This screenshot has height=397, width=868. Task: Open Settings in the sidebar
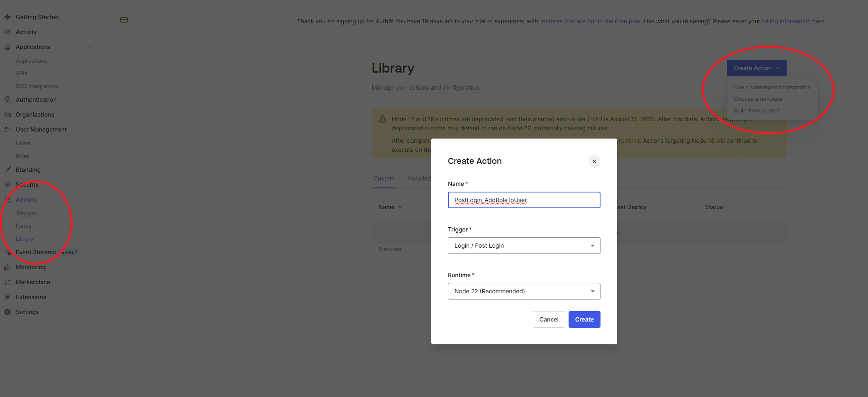(27, 312)
